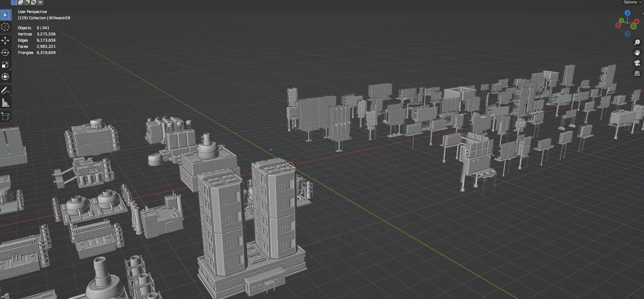Viewport: 644px width, 299px height.
Task: Choose the Move tool
Action: point(5,41)
